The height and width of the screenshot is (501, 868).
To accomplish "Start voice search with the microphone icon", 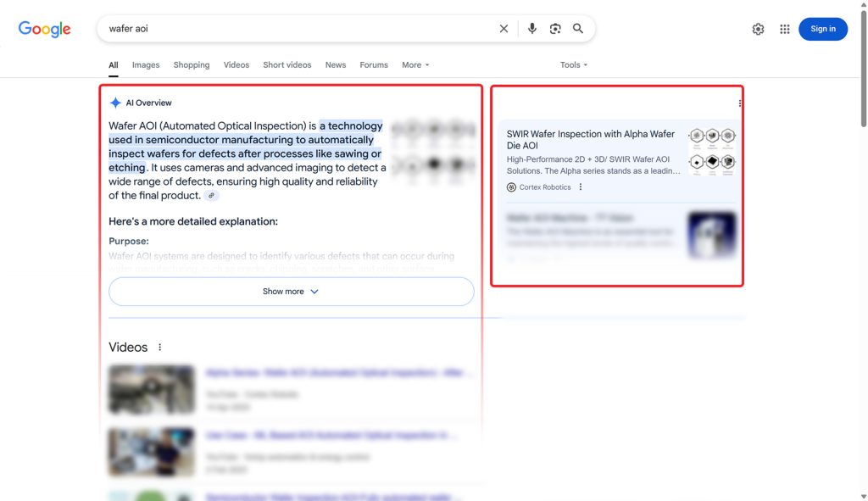I will coord(532,29).
